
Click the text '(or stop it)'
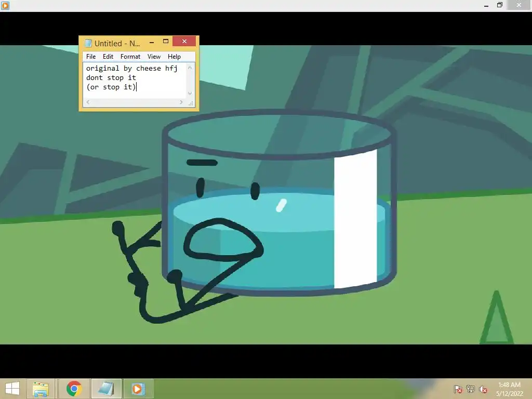111,87
